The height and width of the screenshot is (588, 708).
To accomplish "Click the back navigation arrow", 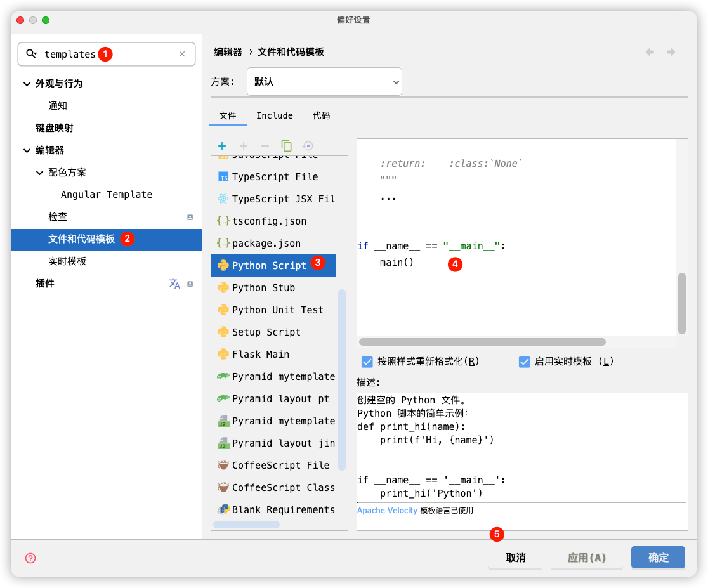I will pos(650,52).
